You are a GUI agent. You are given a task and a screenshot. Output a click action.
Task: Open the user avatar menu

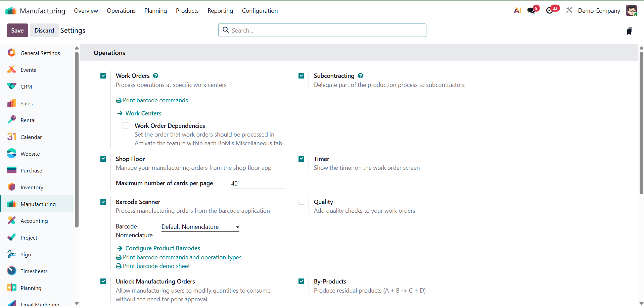coord(631,10)
